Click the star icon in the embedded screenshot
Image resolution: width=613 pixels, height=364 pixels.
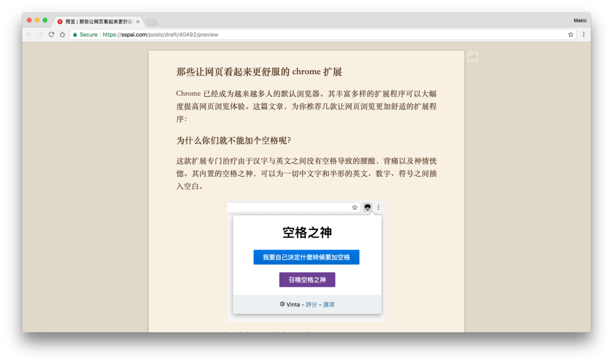click(355, 207)
